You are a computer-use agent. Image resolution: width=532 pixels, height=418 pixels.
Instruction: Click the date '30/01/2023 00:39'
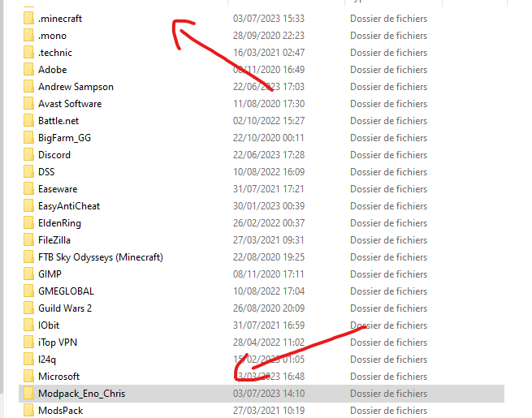269,206
